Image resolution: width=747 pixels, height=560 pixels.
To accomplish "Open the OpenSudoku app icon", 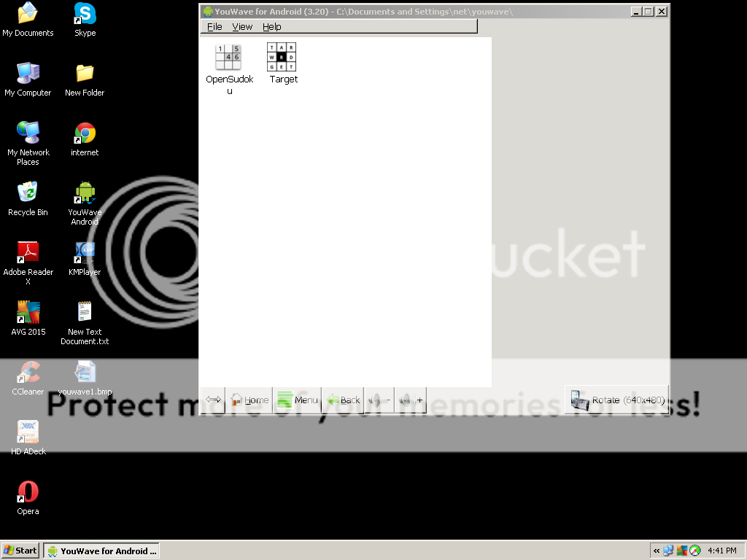I will pos(228,58).
